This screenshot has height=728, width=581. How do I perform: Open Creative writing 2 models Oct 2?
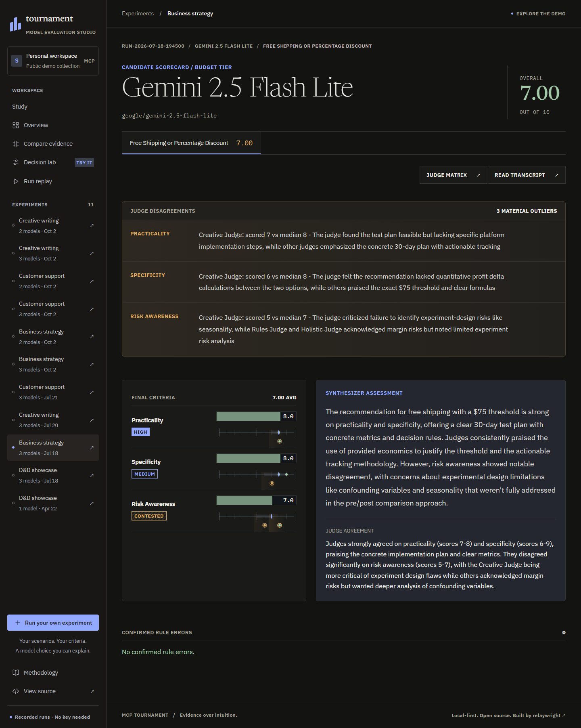53,225
